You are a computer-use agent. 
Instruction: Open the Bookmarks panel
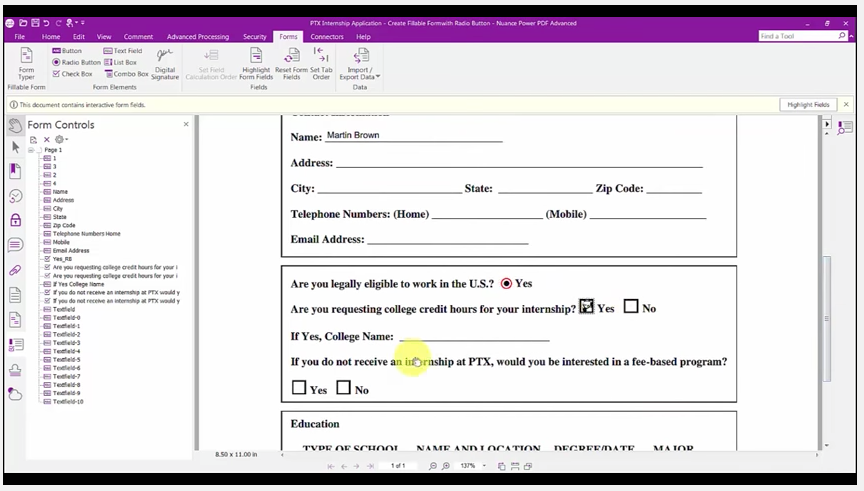coord(15,171)
